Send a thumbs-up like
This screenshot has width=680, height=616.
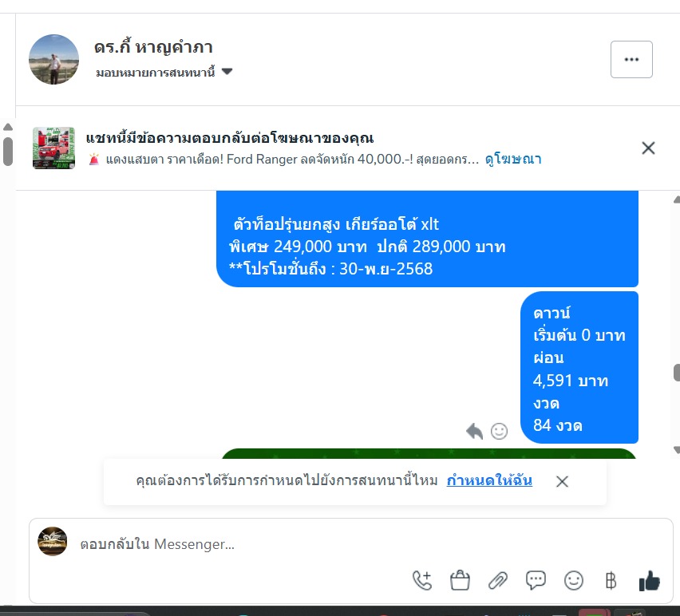(649, 580)
